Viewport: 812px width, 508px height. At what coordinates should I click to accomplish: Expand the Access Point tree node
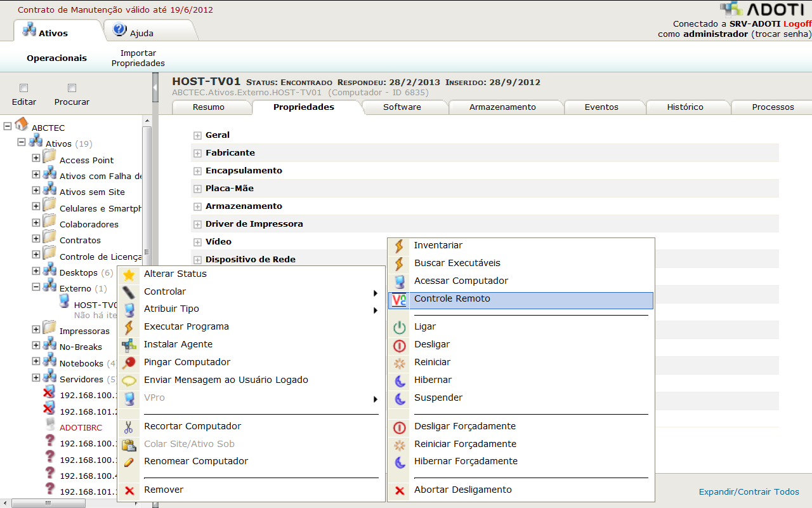[x=36, y=157]
